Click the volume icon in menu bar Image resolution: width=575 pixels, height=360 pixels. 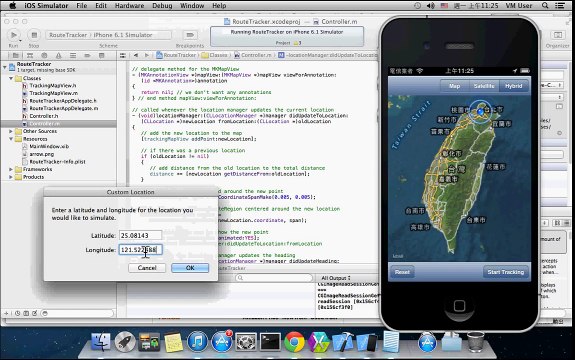coord(431,5)
